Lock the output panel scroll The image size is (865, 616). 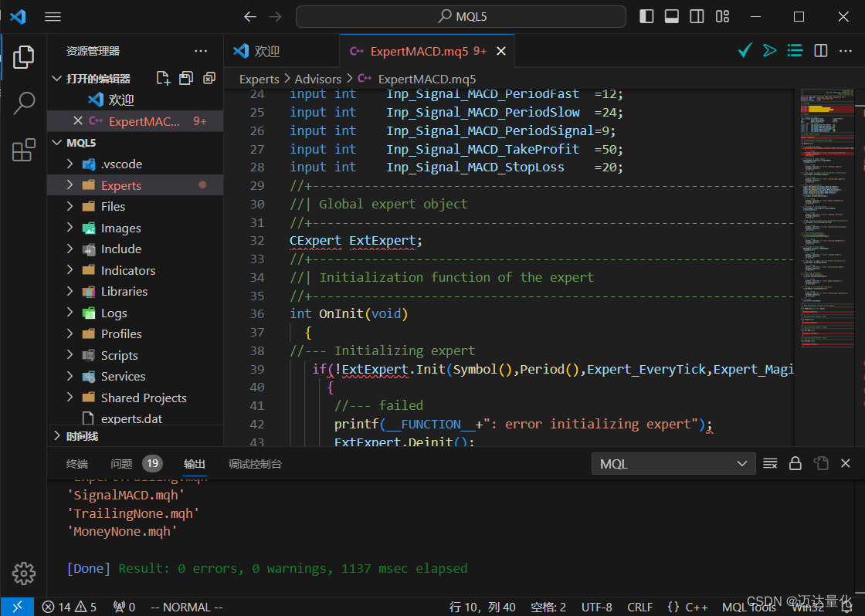tap(795, 463)
